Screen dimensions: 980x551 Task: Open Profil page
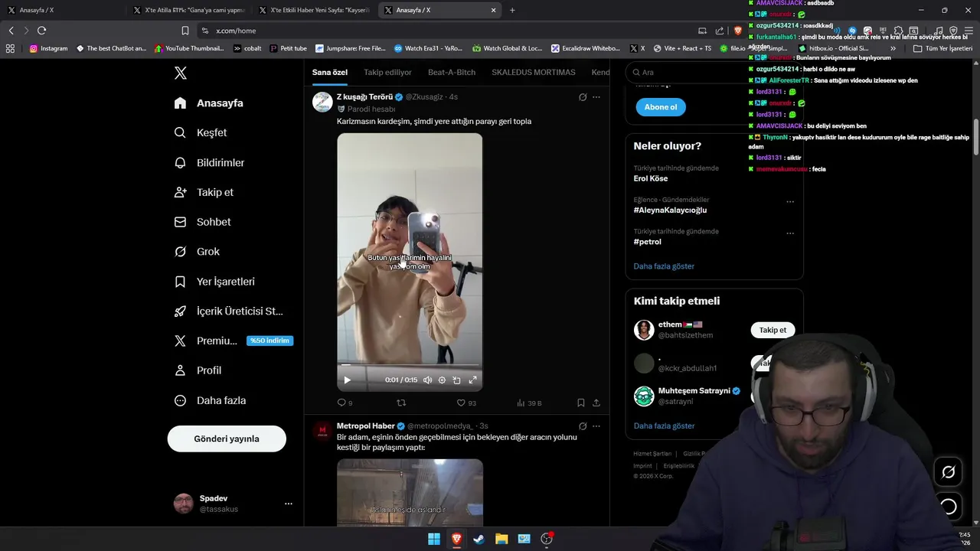coord(198,370)
